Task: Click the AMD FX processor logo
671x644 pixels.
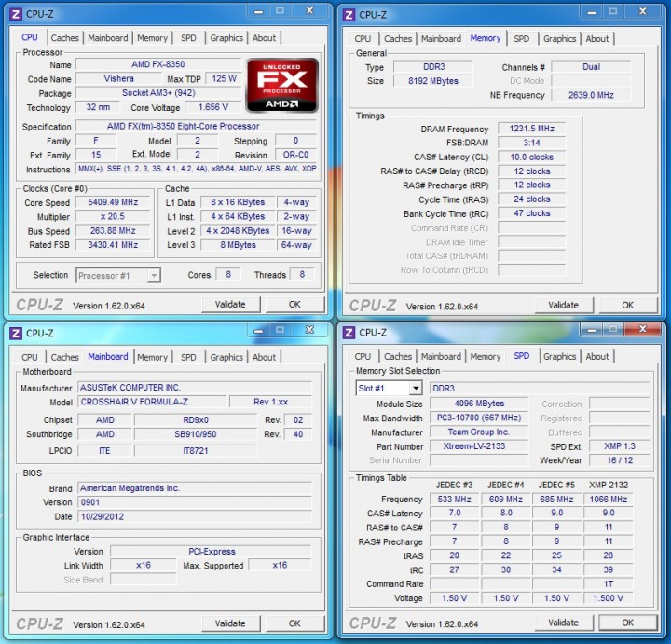Action: tap(282, 86)
